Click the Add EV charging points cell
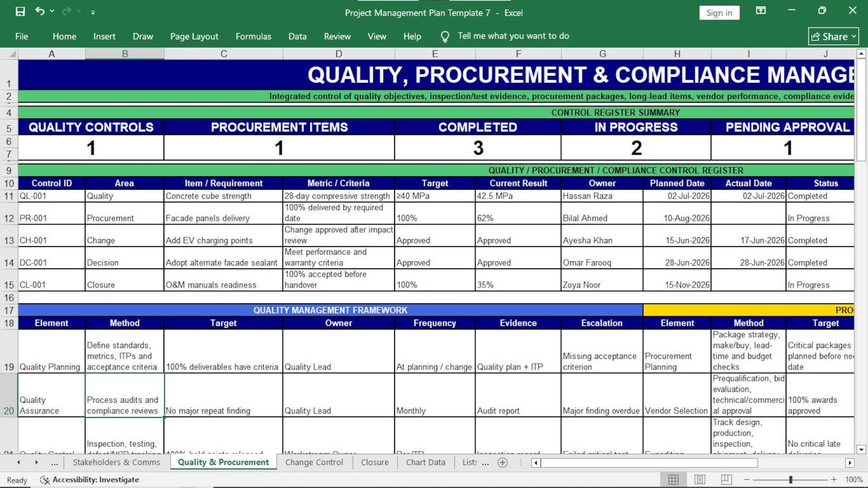The image size is (868, 488). point(224,236)
